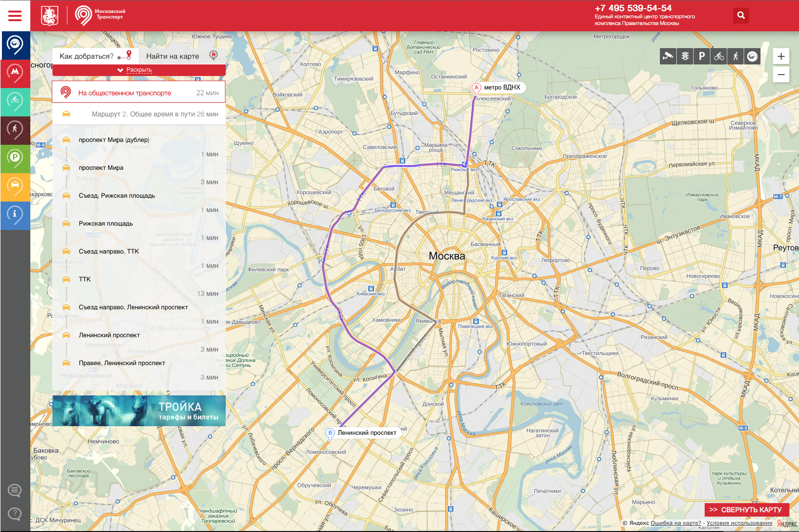Switch to Как добраться tab

[x=95, y=56]
